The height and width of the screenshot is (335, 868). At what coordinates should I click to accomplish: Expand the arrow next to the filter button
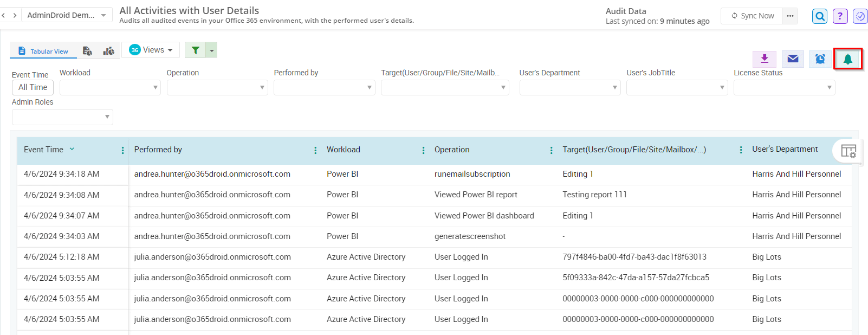point(212,50)
